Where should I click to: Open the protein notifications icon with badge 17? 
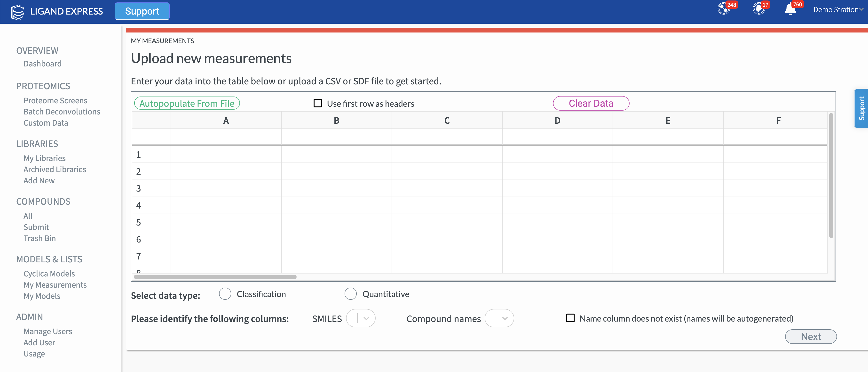coord(758,9)
